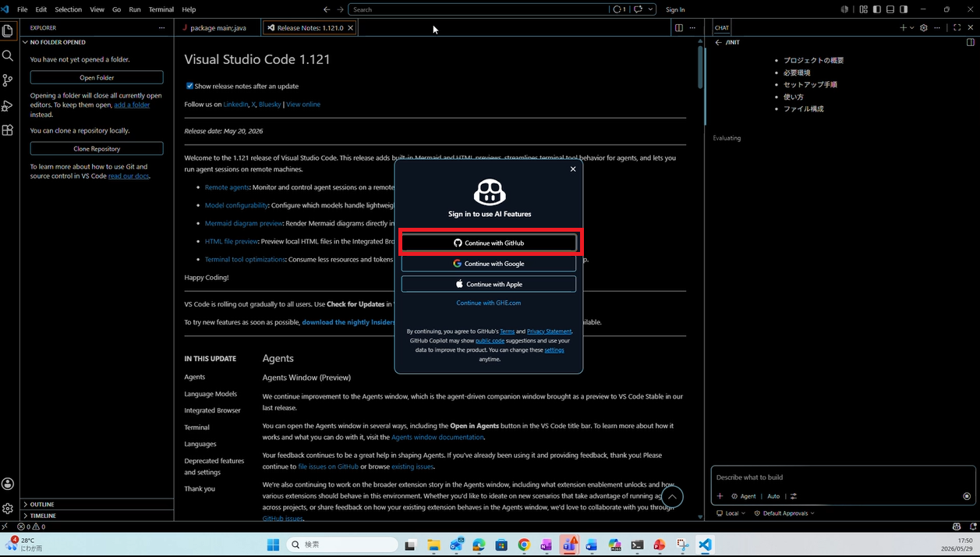The height and width of the screenshot is (557, 980).
Task: Open the Selection menu
Action: [x=68, y=9]
